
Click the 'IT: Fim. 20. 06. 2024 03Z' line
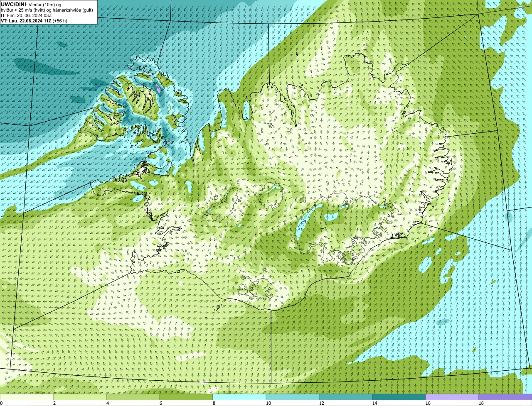(x=26, y=15)
